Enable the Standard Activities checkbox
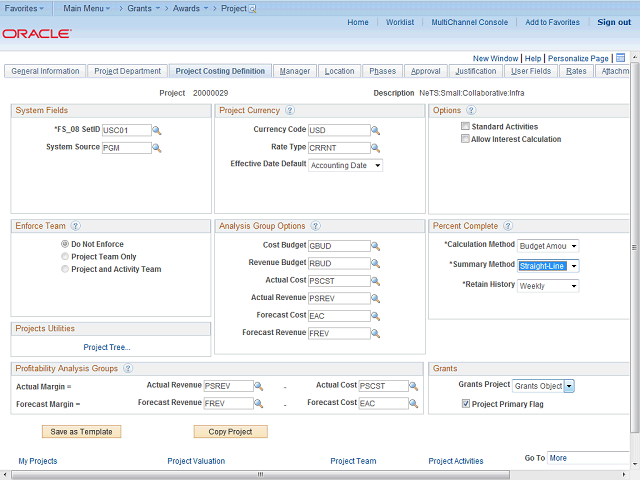The width and height of the screenshot is (640, 480). [466, 127]
